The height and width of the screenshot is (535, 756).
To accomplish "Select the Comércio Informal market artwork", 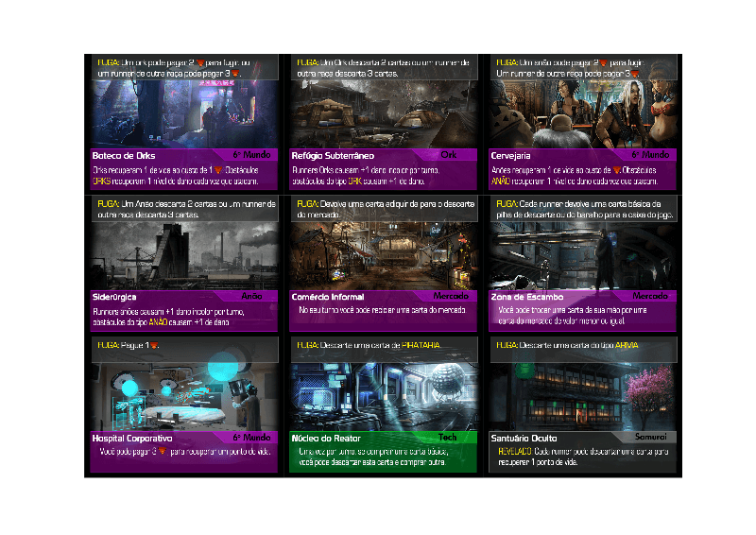I will pos(384,255).
